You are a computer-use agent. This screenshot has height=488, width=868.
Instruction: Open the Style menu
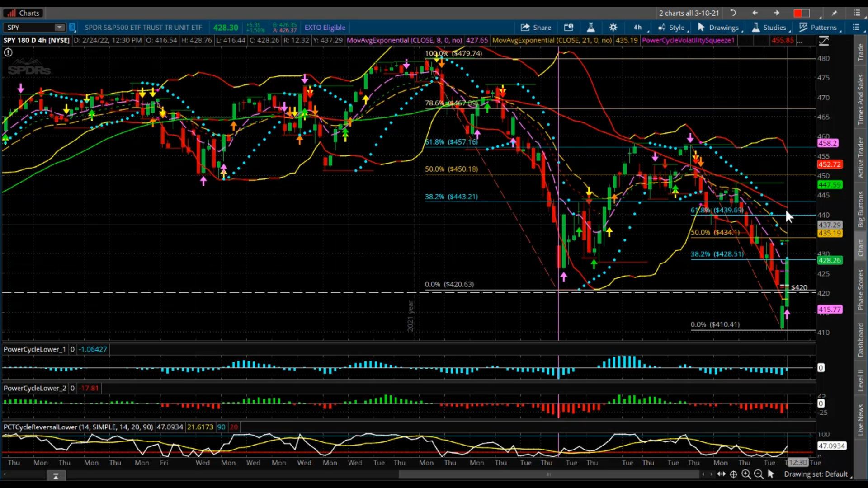click(673, 28)
